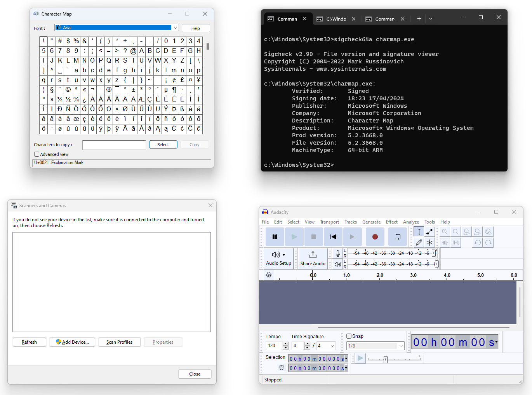Click Share Audio button

pos(313,259)
